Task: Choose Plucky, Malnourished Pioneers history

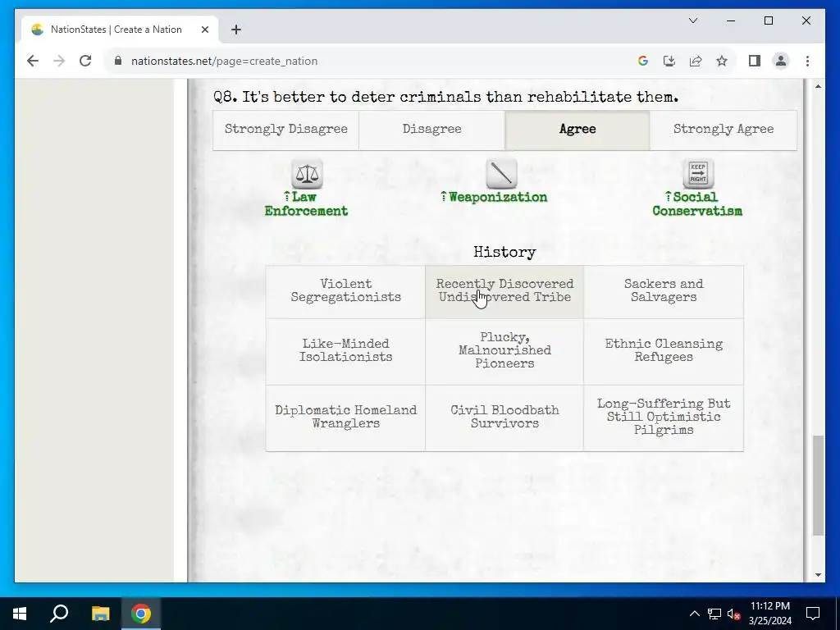Action: click(x=504, y=352)
